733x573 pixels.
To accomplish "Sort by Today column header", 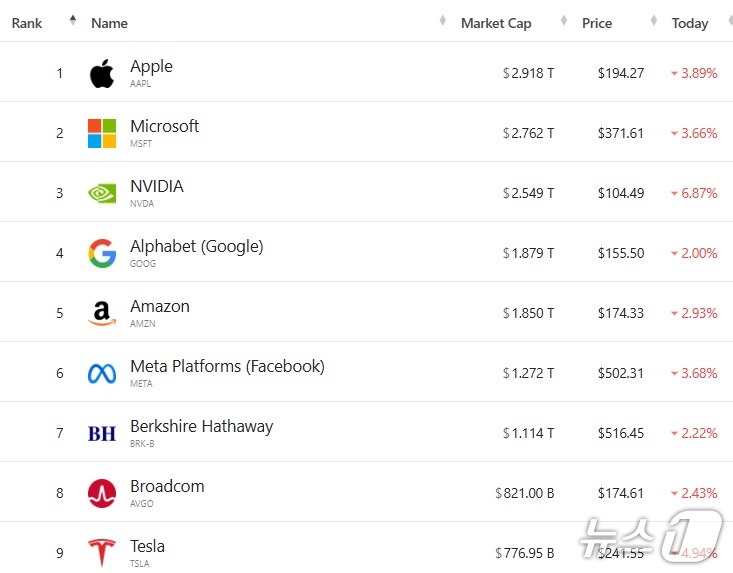I will (690, 23).
